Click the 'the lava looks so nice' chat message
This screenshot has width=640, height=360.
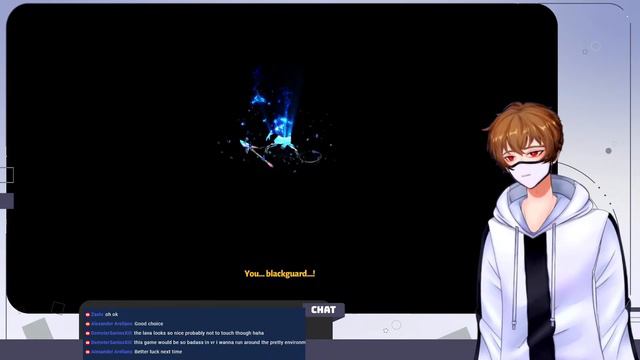(199, 333)
